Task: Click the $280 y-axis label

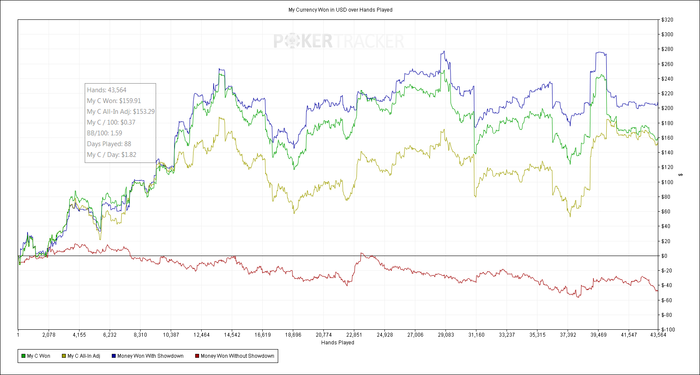Action: point(668,49)
